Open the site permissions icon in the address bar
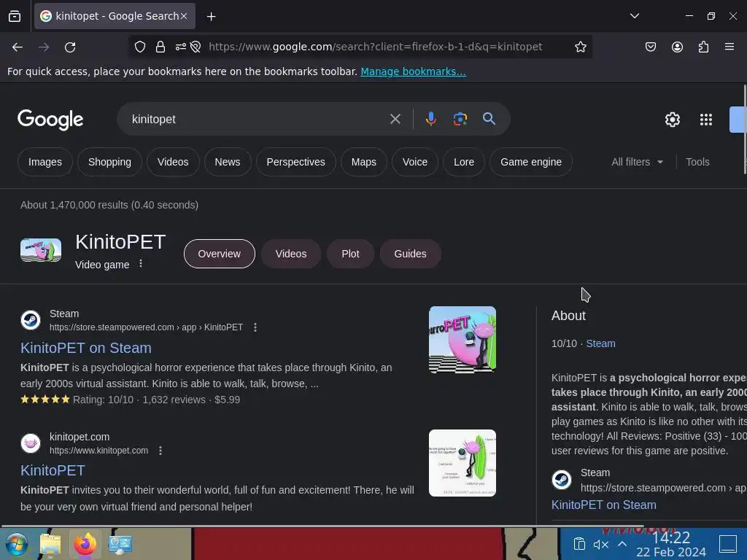This screenshot has height=560, width=747. 181,47
